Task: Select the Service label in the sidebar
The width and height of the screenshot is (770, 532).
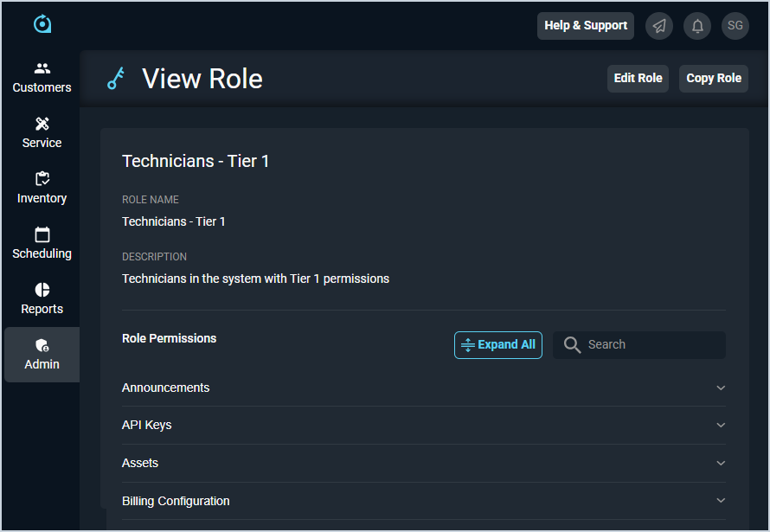Action: pos(42,143)
